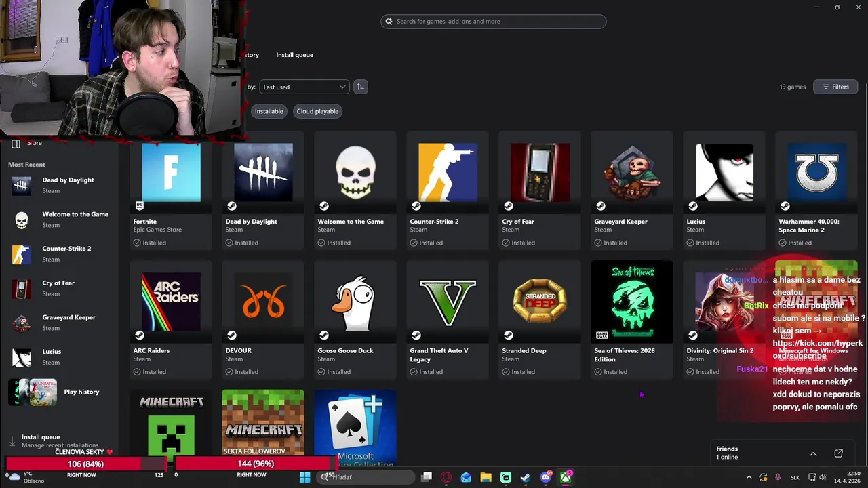Open the green Creeper Minecraft tile

171,424
